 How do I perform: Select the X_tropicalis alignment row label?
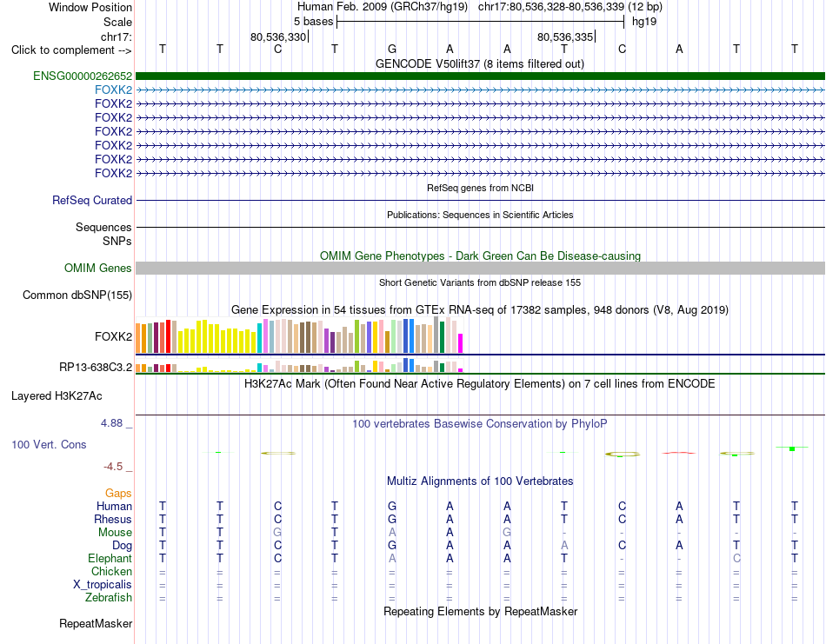(103, 585)
